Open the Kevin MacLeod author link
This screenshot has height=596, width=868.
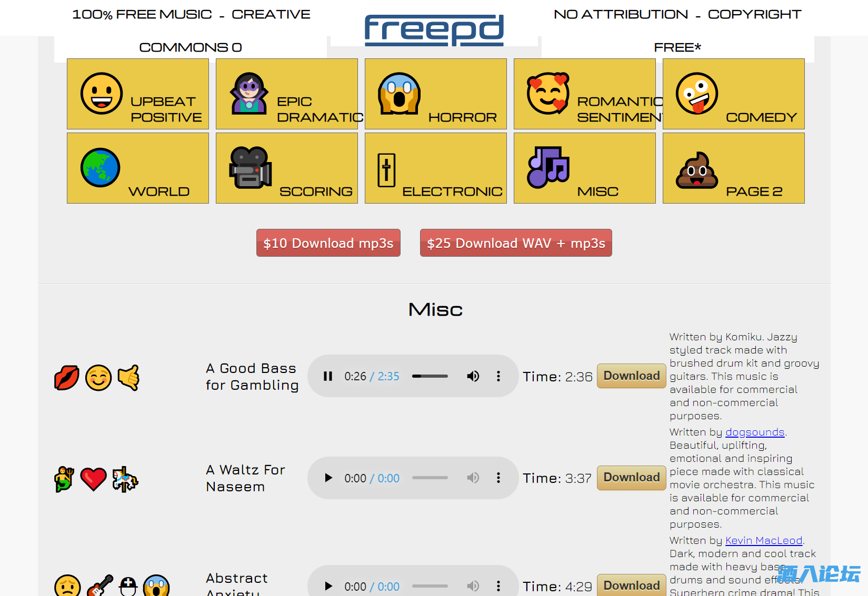764,540
